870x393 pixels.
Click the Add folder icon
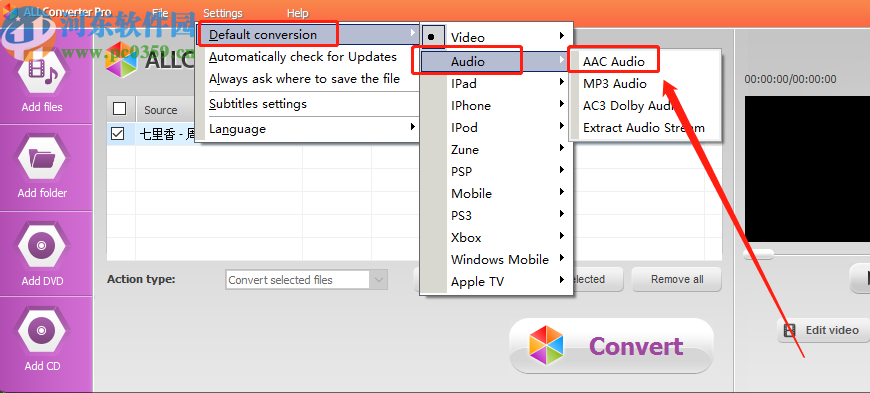42,159
